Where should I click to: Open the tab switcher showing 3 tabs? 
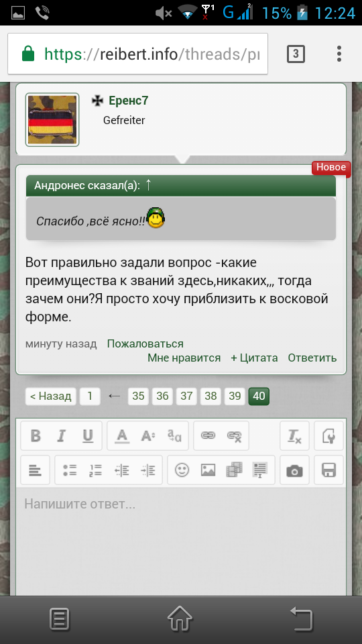tap(296, 54)
